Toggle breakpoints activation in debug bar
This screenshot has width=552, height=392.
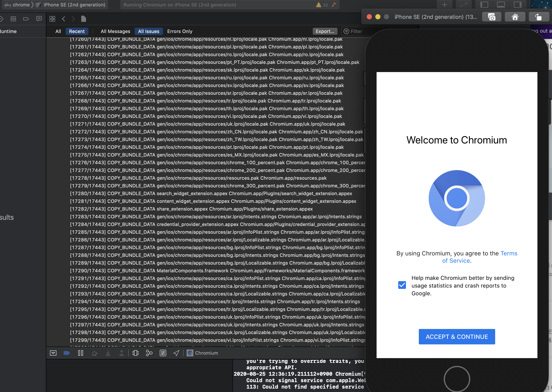point(67,353)
